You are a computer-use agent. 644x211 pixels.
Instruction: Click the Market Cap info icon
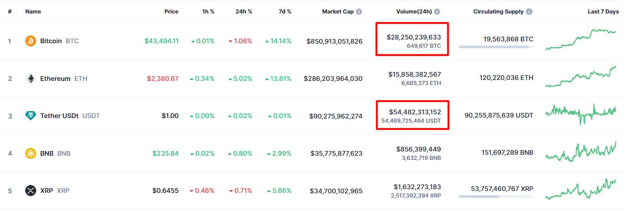point(359,12)
